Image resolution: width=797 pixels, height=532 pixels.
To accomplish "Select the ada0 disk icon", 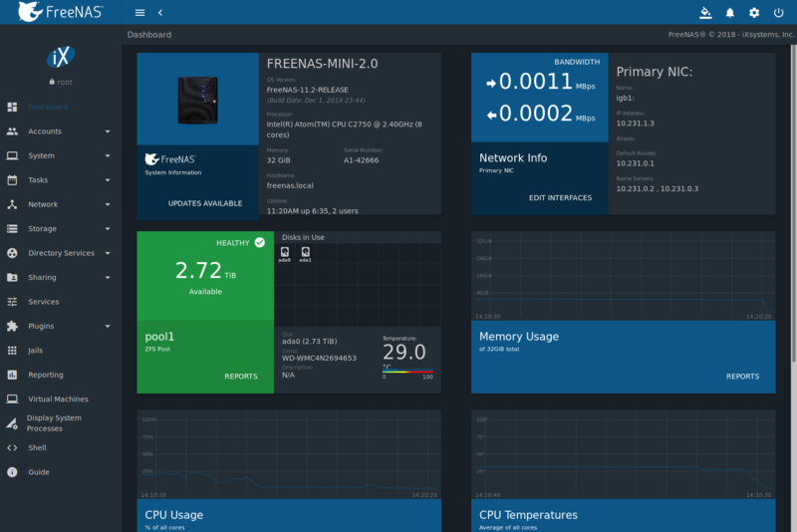I will point(285,253).
